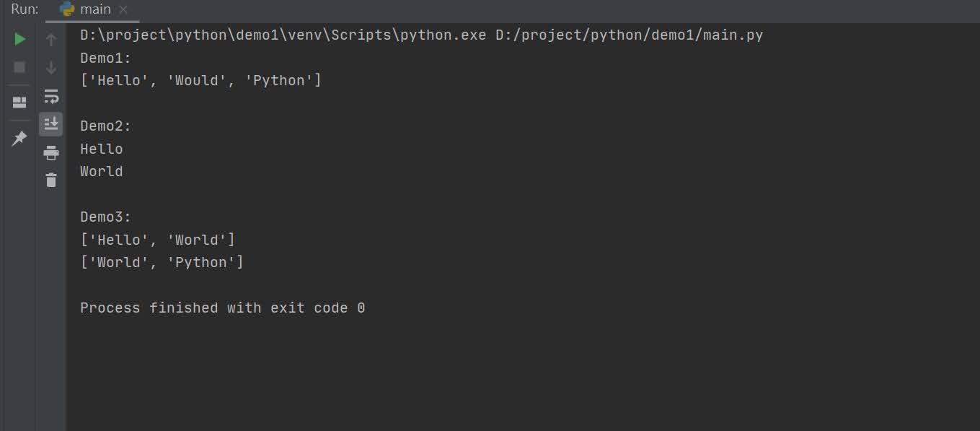980x431 pixels.
Task: Click the Pin Tab icon
Action: point(19,138)
